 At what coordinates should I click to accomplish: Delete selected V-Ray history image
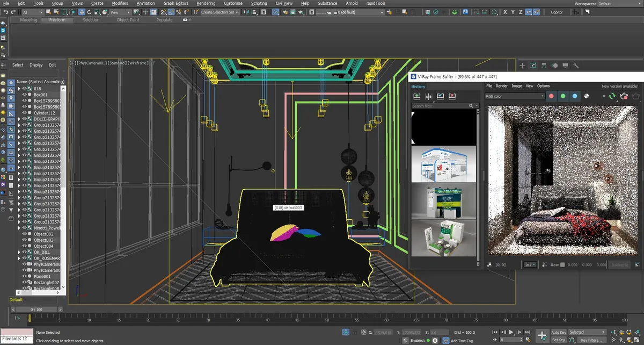click(x=452, y=96)
